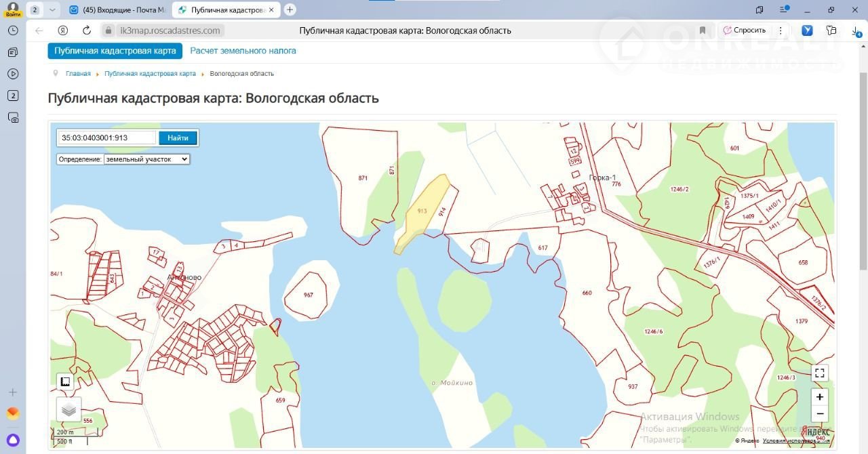868x454 pixels.
Task: Activate the map ruler measurement tool
Action: (65, 382)
